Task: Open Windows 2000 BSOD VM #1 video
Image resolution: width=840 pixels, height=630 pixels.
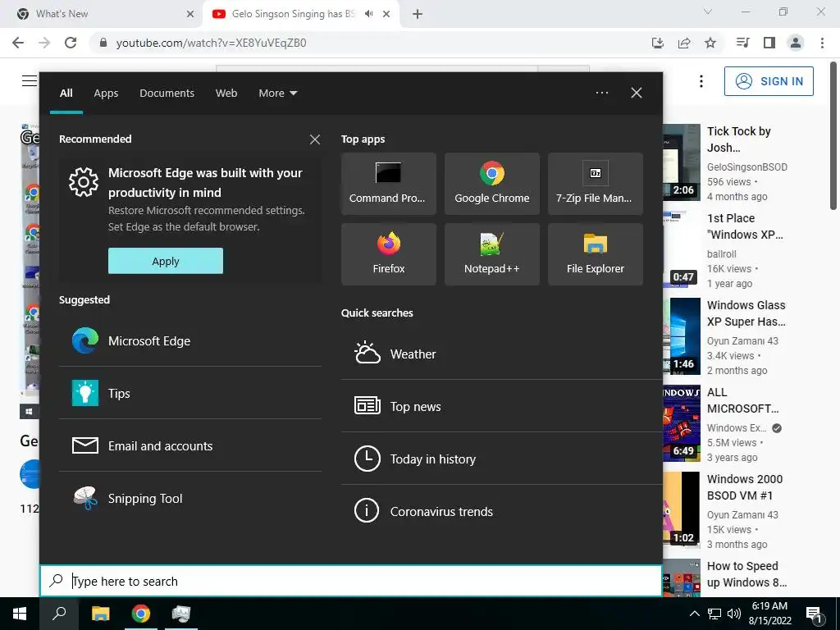Action: coord(745,487)
